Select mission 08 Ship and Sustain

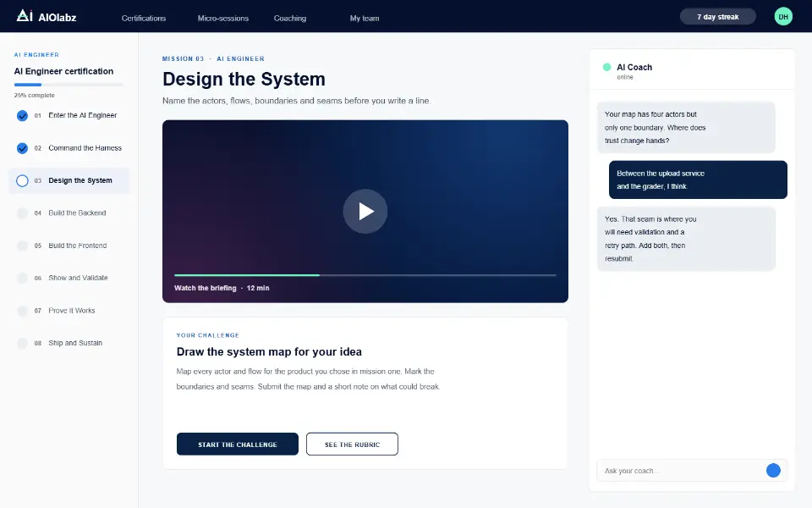[69, 343]
